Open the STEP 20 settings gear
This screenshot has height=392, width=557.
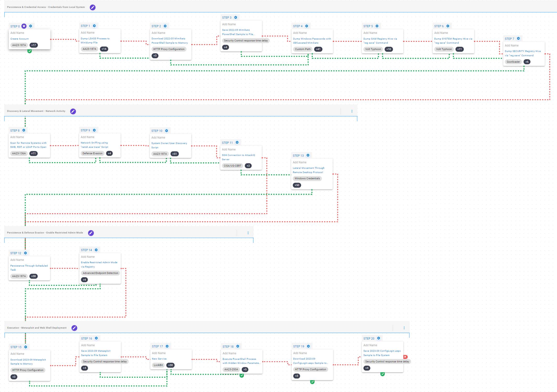click(378, 338)
